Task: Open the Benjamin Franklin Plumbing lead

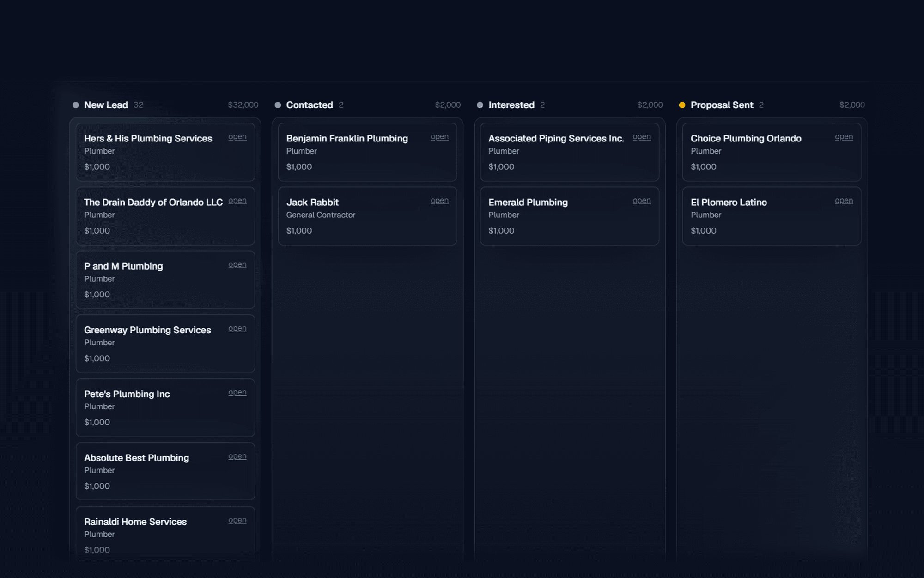Action: tap(439, 137)
